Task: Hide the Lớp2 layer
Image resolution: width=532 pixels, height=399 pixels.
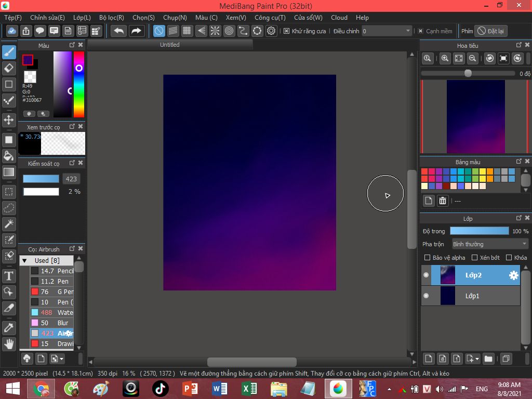Action: tap(426, 275)
